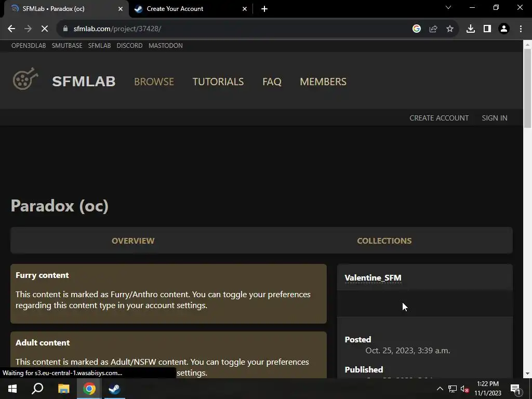Image resolution: width=532 pixels, height=399 pixels.
Task: Click scrollbar down arrow
Action: click(527, 374)
